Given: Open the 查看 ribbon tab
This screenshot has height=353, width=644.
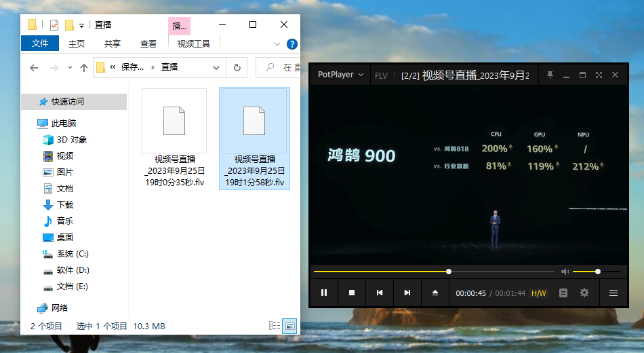Looking at the screenshot, I should tap(148, 43).
